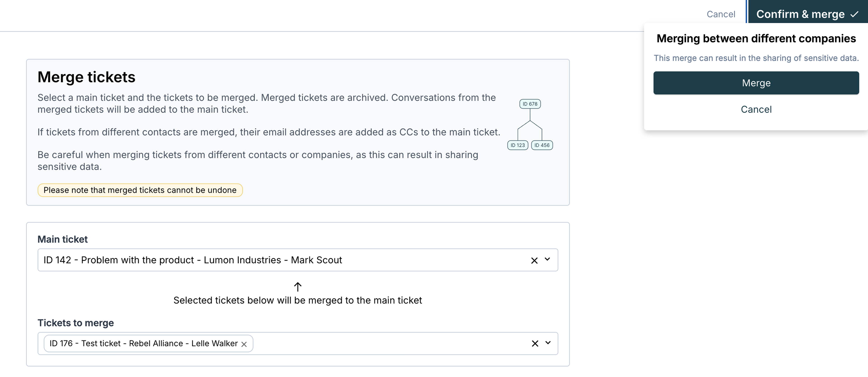Viewport: 868px width, 377px height.
Task: Click the Confirm & merge checkmark icon
Action: [854, 14]
